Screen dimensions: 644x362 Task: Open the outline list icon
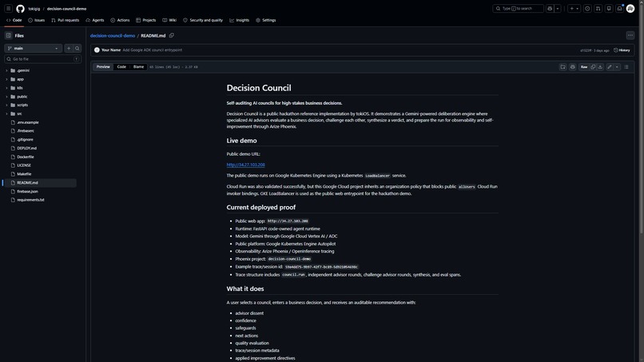point(626,67)
